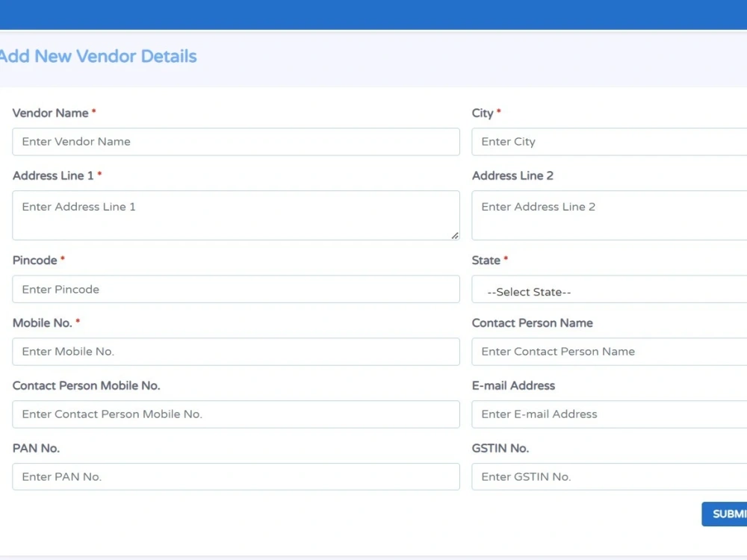The height and width of the screenshot is (560, 747).
Task: Click the Add New Vendor Details heading
Action: pos(98,56)
